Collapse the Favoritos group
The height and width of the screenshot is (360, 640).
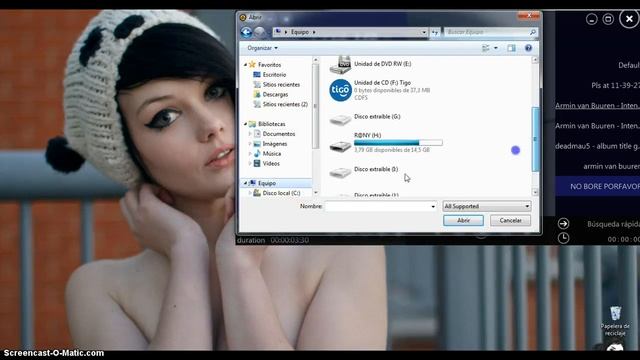245,65
